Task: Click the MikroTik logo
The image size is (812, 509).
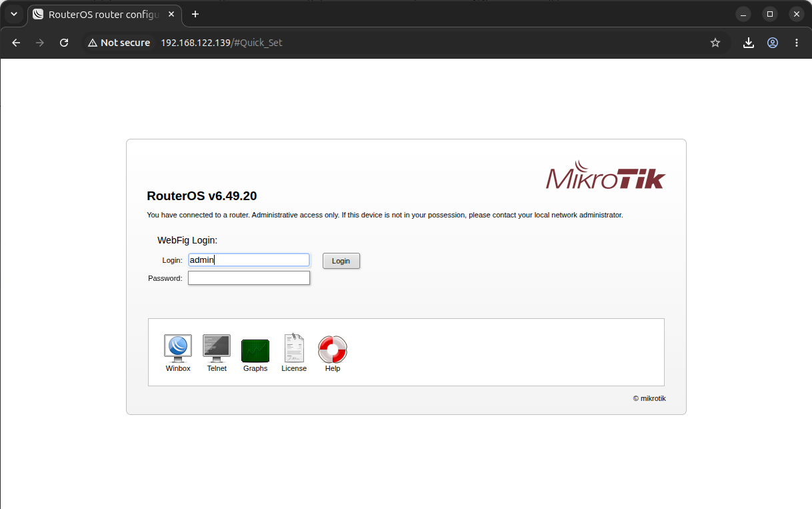Action: point(605,175)
